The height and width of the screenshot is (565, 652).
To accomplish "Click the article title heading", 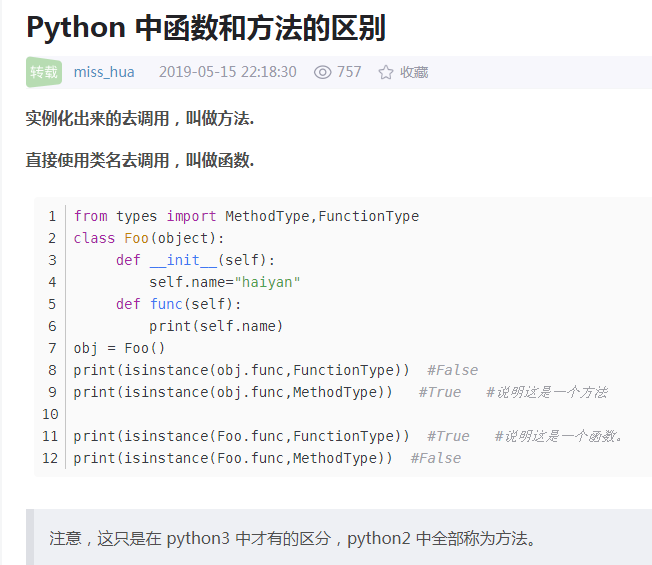I will (206, 28).
